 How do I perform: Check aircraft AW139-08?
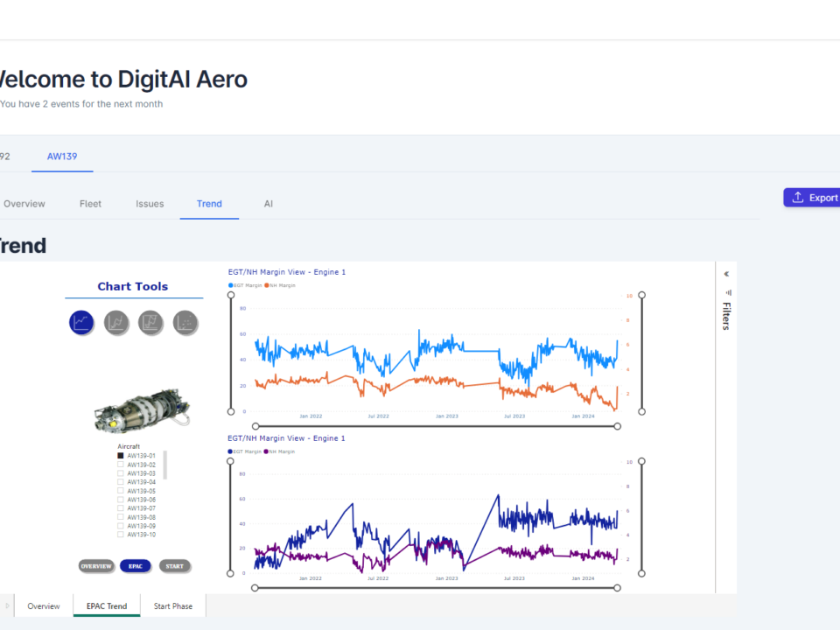click(x=121, y=517)
